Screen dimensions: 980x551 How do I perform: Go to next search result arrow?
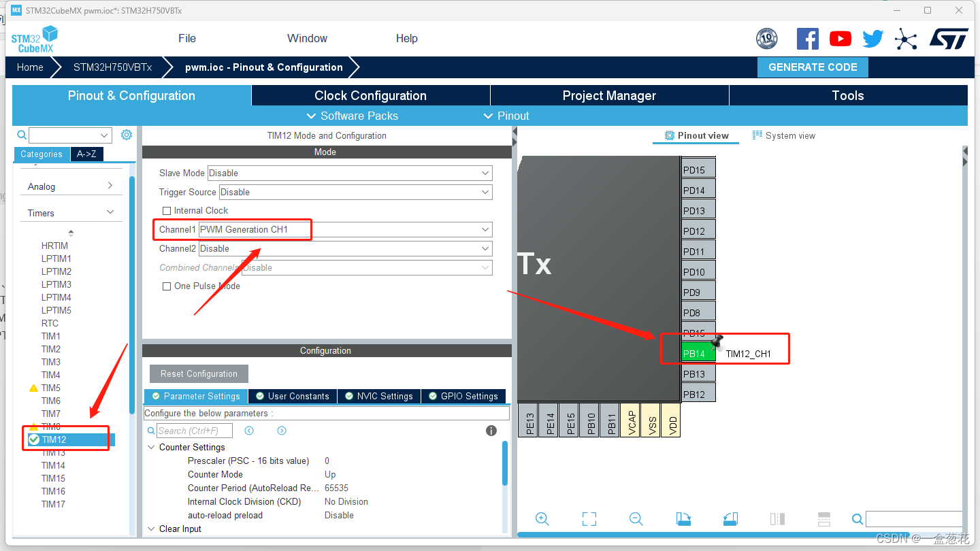(282, 431)
